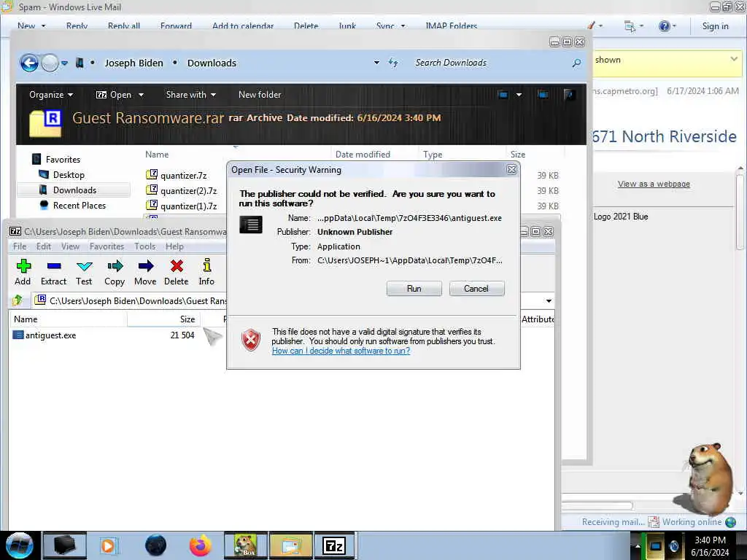Open Windows Live Mail help icon
Viewport: 747px width, 560px height.
[x=664, y=26]
